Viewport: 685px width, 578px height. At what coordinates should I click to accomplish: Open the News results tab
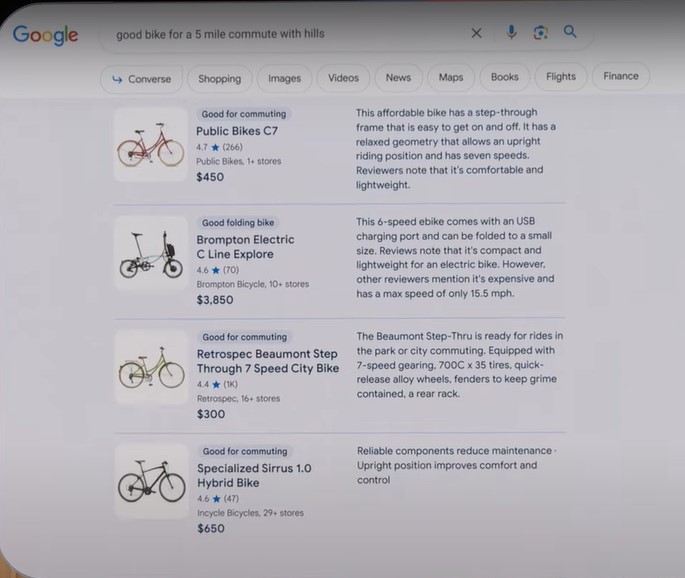[x=398, y=77]
